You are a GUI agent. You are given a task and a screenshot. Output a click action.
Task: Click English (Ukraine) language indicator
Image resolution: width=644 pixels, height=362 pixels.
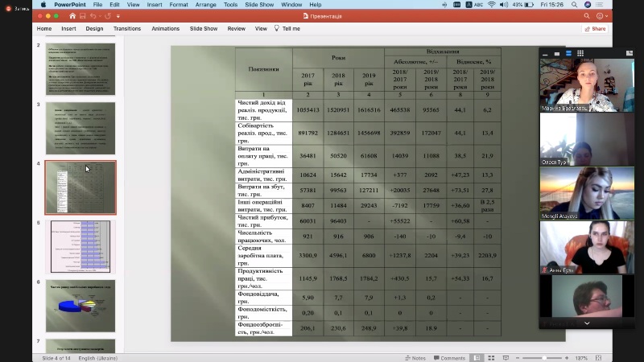[97, 358]
